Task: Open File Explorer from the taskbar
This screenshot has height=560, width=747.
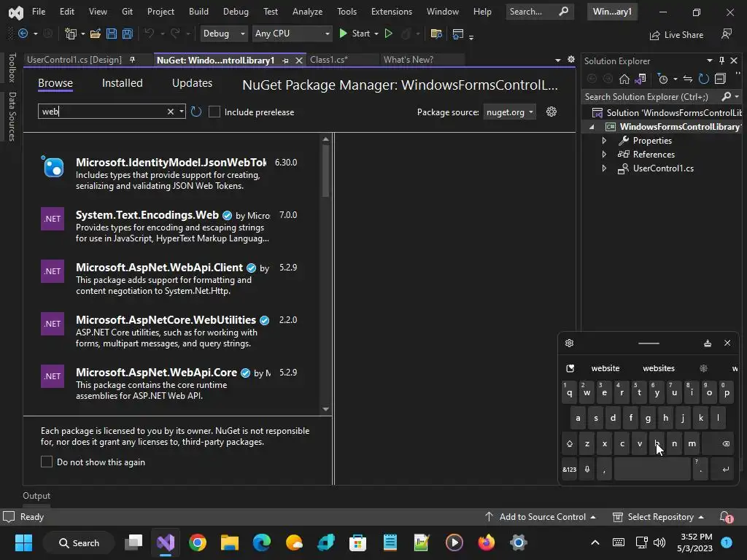Action: 230,542
